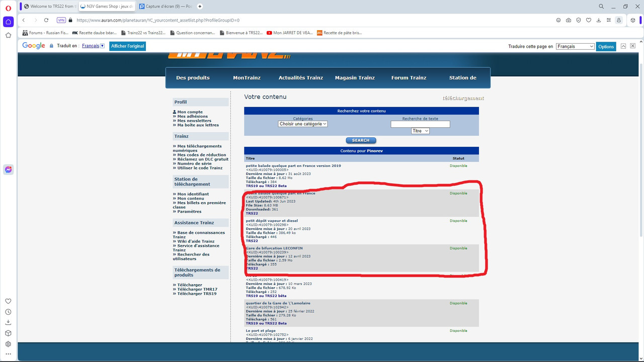Open Forum Trainz menu item

click(409, 78)
